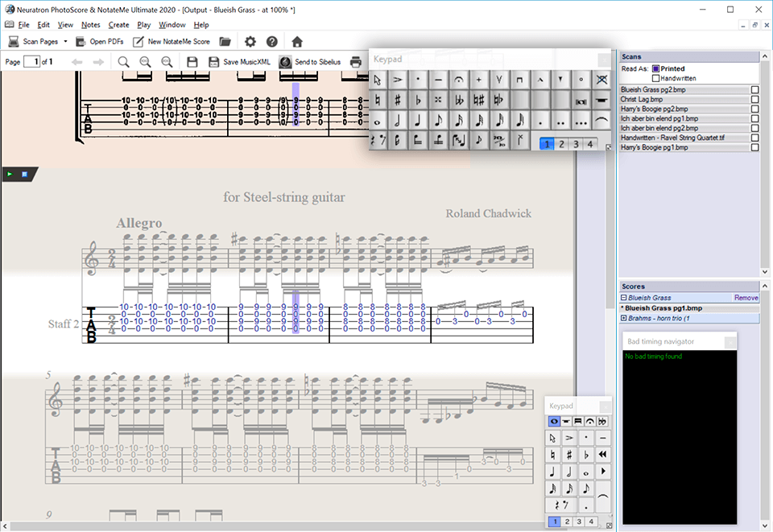Screen dimensions: 773x532
Task: Open the settings gear in the toolbar
Action: pos(250,41)
